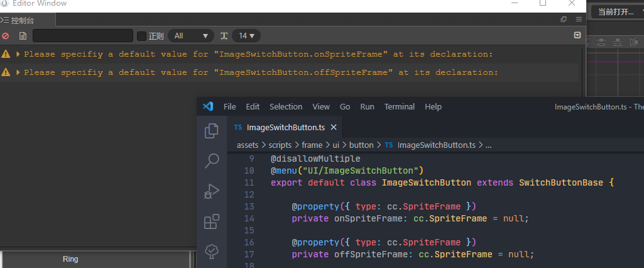Expand the offSpriteFrame warning message
Screen dimensions: 644x268
pyautogui.click(x=18, y=72)
